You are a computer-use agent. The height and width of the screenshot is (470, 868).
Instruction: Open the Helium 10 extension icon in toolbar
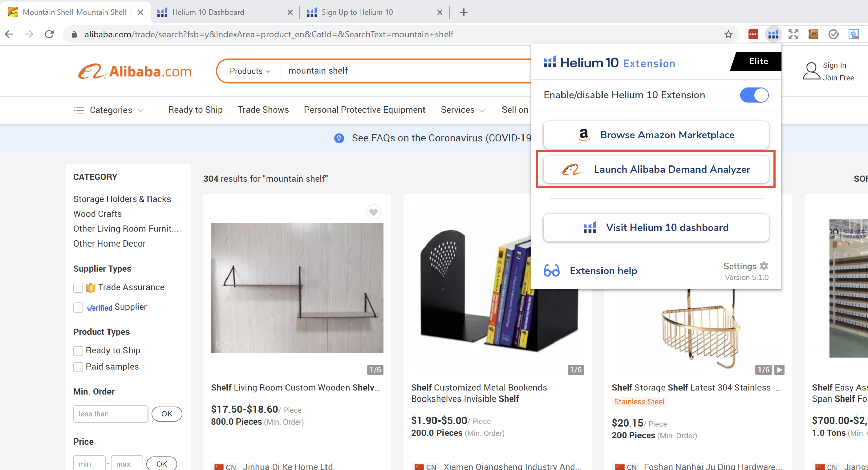pyautogui.click(x=773, y=34)
